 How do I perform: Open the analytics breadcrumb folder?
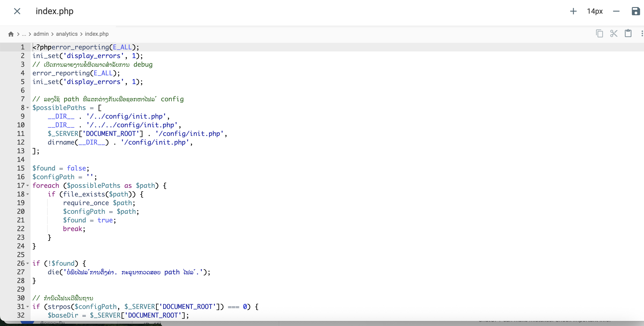point(67,34)
